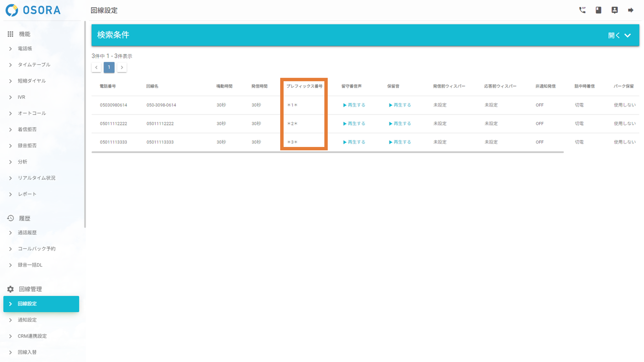Viewport: 644px width, 362px height.
Task: Click the history clock icon beside 履歴
Action: 10,218
